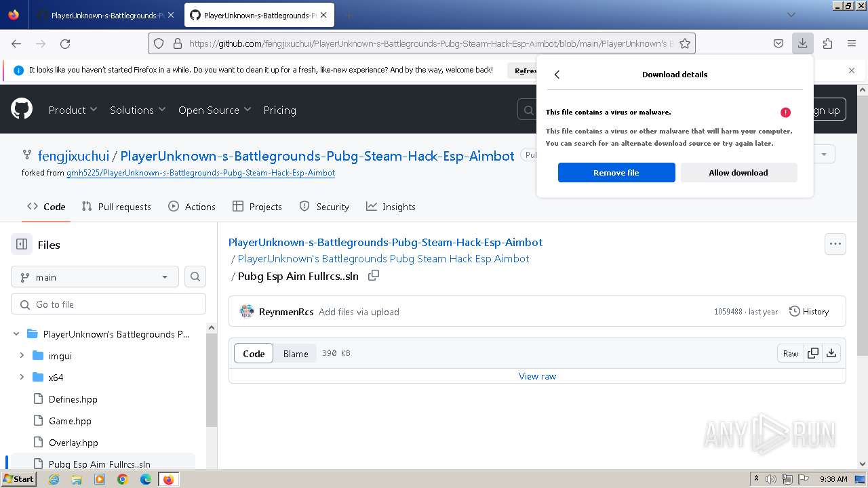Click the GitHub logo in the header

22,109
